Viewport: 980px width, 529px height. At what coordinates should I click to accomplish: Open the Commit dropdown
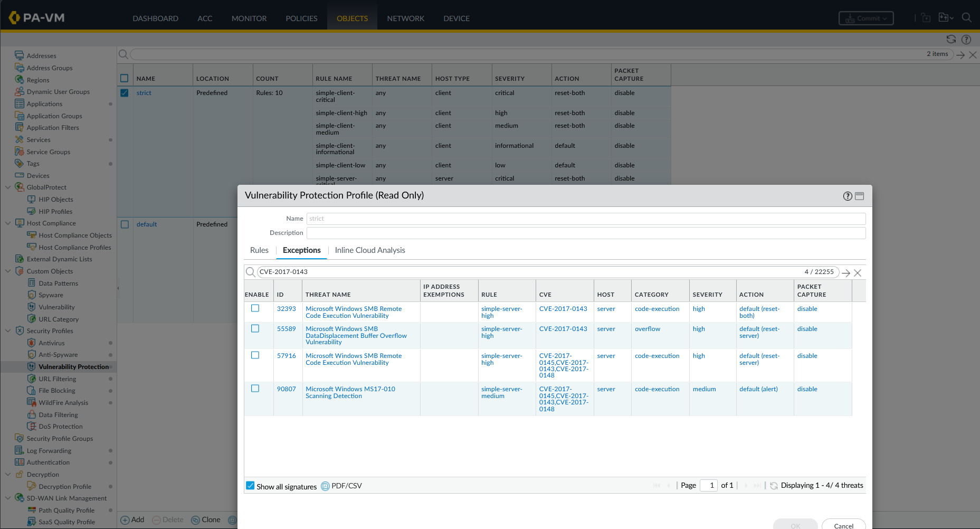pos(866,18)
